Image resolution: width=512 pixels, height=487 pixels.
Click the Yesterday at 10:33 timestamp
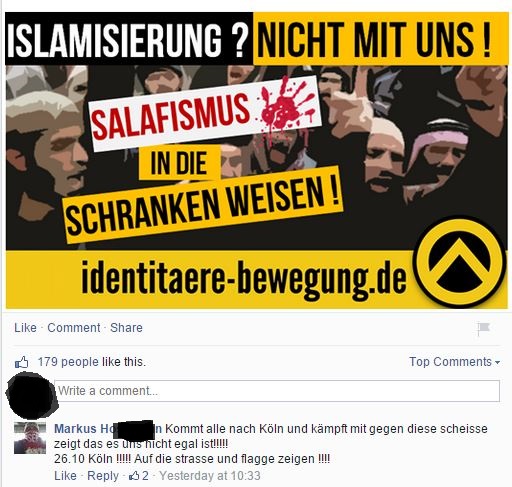click(x=210, y=476)
